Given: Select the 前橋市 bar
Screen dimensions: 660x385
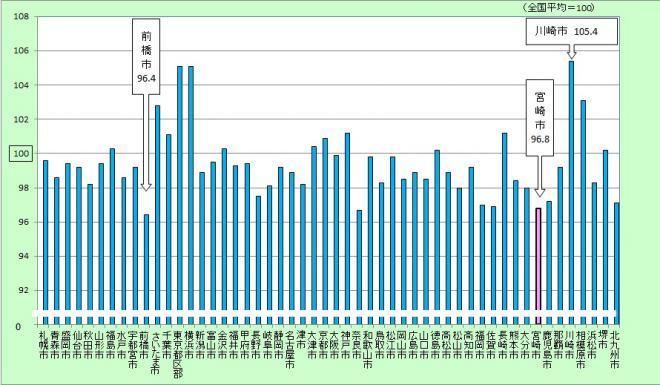Looking at the screenshot, I should tap(146, 269).
